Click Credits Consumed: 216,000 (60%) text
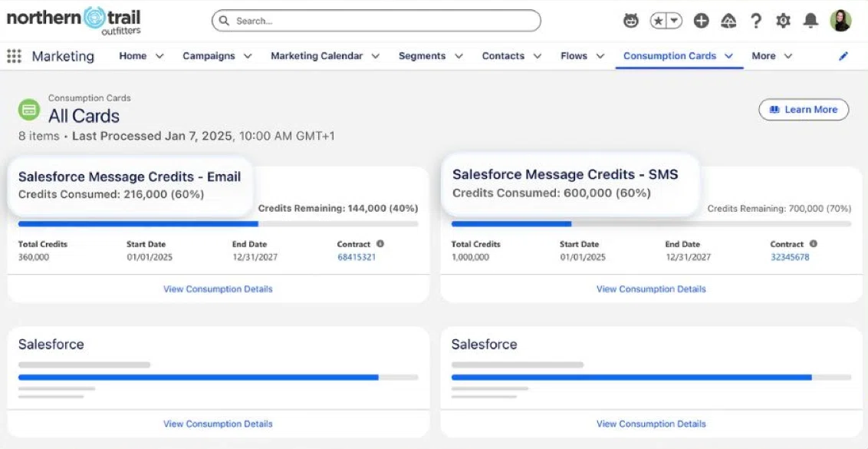Screen dimensions: 868x449 pos(111,195)
